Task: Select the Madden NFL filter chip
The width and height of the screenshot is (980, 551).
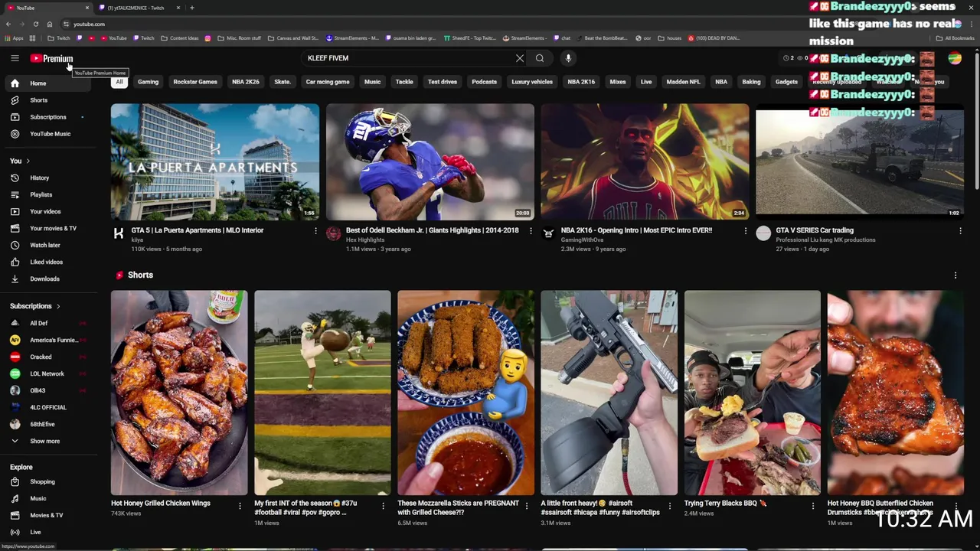Action: (683, 82)
